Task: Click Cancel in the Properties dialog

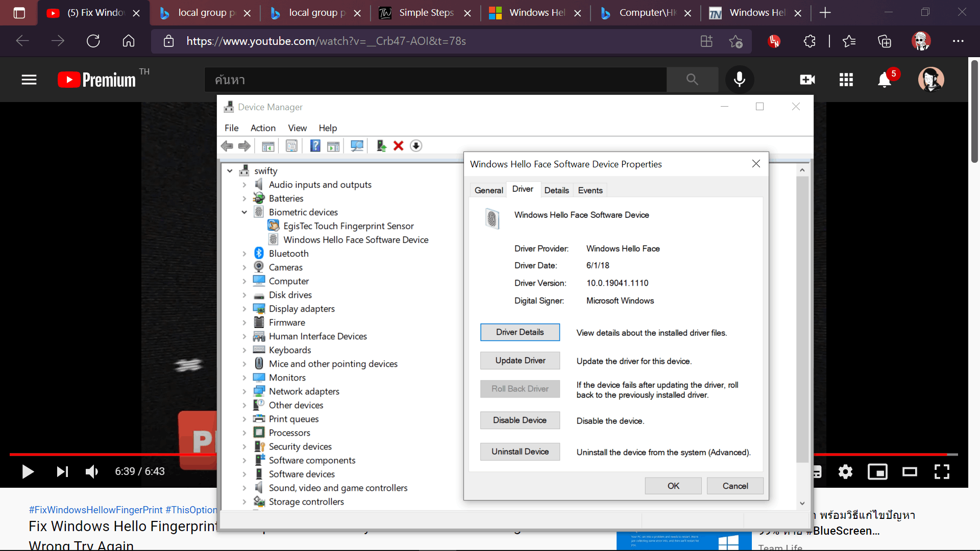Action: click(735, 486)
